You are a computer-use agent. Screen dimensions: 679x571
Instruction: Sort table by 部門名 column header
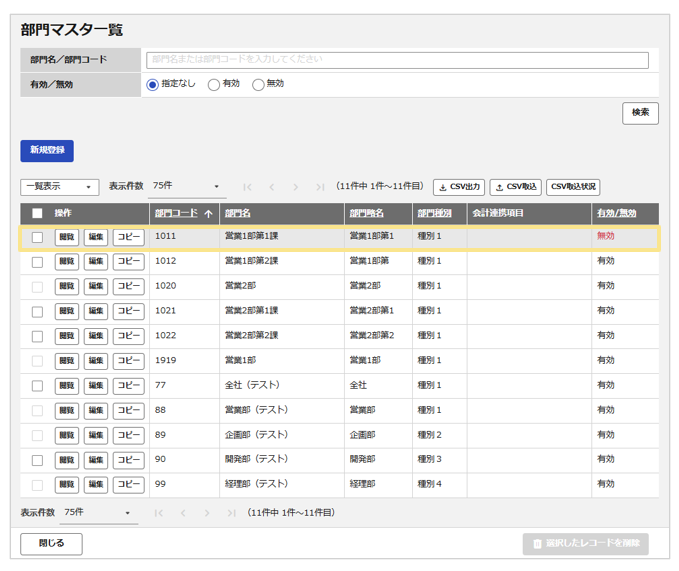pos(238,213)
